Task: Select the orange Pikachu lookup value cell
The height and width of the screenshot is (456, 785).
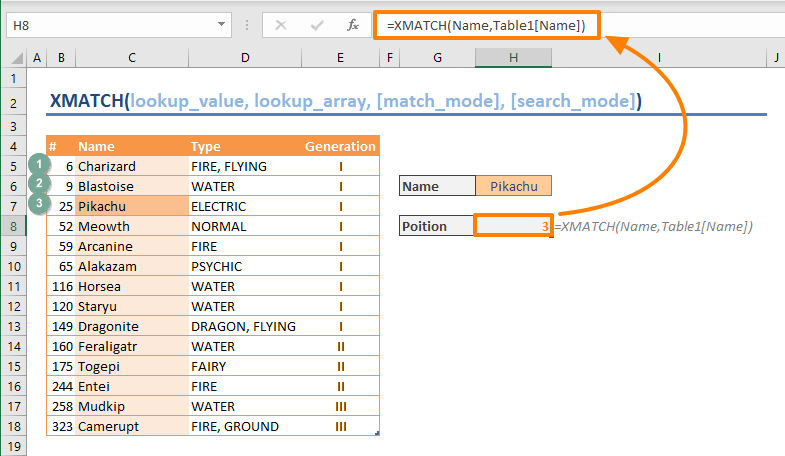Action: [513, 186]
